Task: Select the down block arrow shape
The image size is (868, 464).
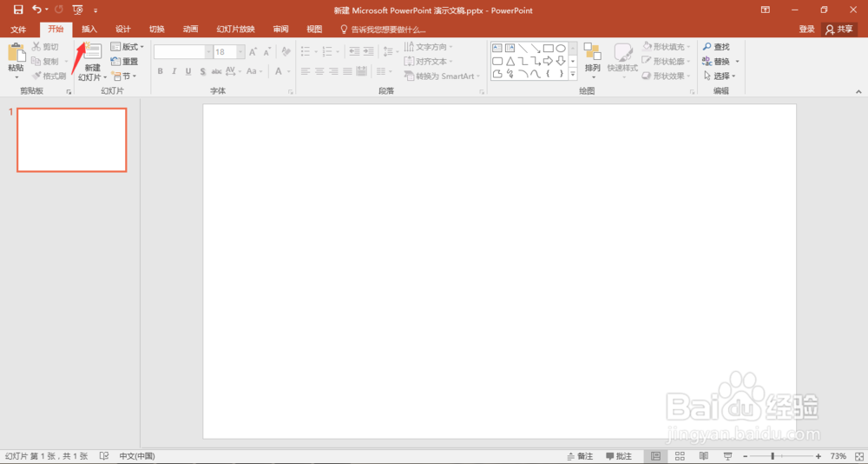Action: (561, 61)
